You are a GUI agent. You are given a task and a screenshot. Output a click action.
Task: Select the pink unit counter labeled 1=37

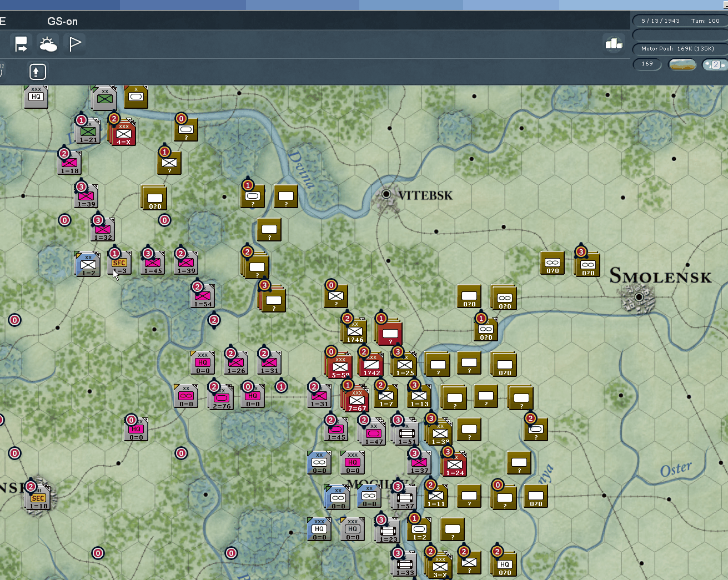[x=419, y=462]
